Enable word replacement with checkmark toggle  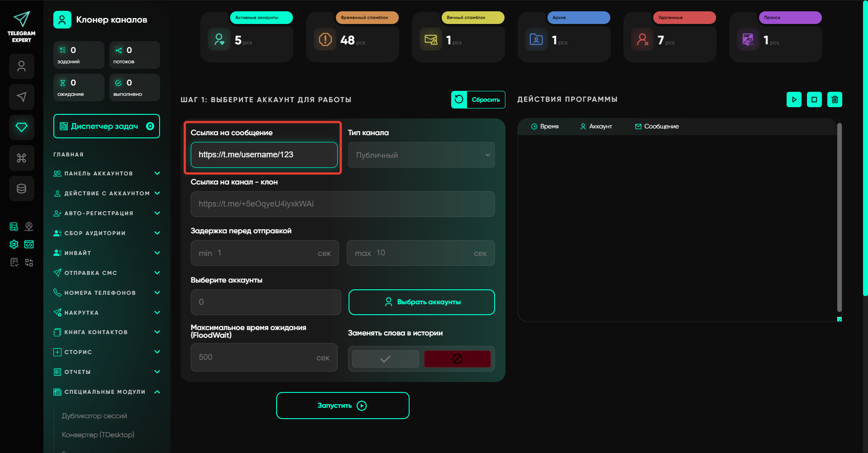tap(385, 359)
